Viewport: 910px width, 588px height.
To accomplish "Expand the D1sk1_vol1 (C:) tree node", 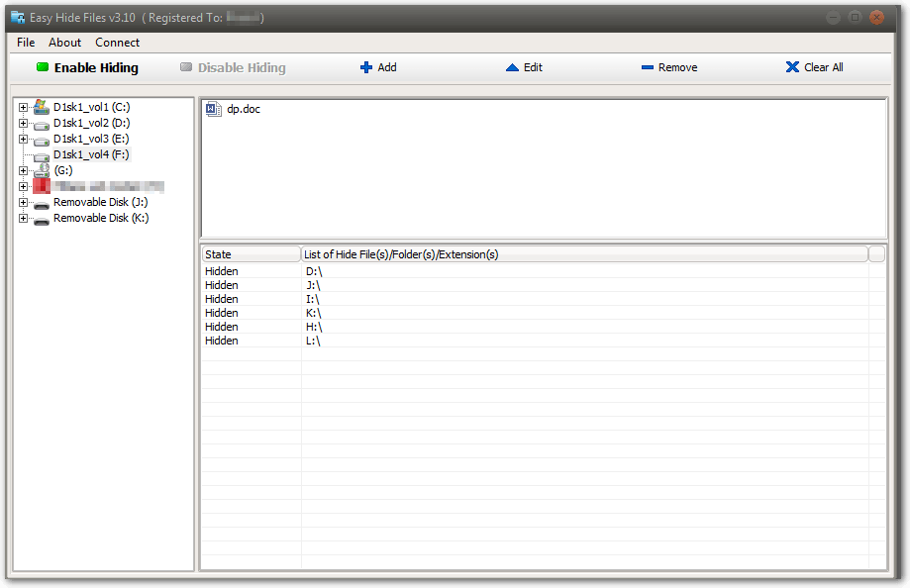I will (21, 106).
